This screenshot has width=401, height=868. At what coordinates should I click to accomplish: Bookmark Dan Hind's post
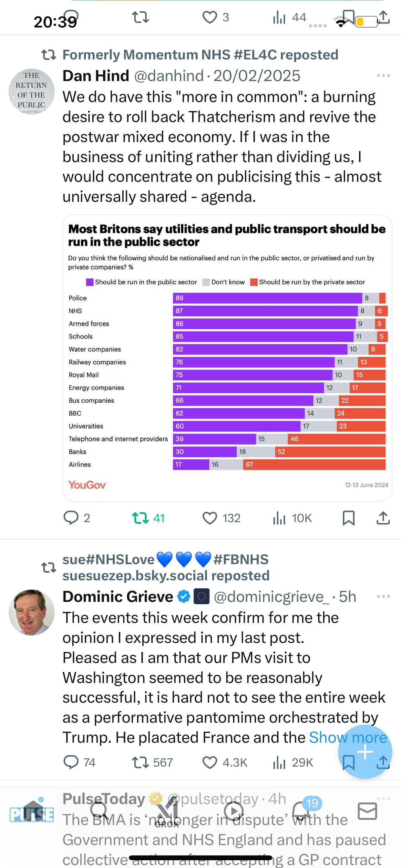click(x=348, y=518)
